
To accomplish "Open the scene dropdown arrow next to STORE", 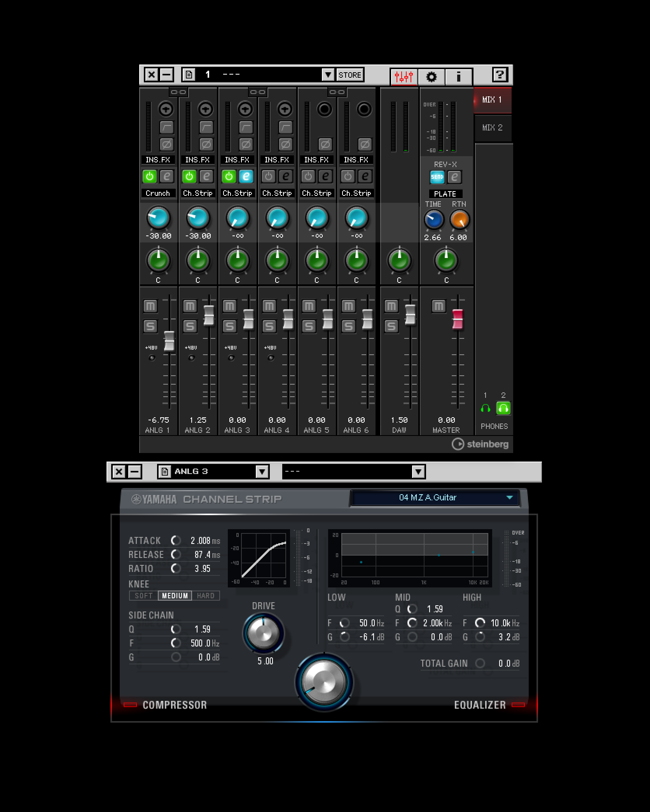I will [x=328, y=75].
